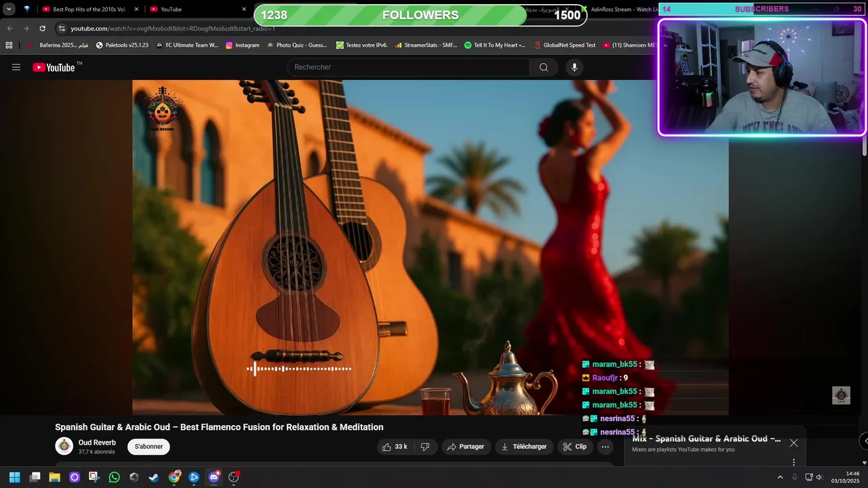Open WhatsApp from the taskbar
This screenshot has height=488, width=868.
pyautogui.click(x=114, y=477)
